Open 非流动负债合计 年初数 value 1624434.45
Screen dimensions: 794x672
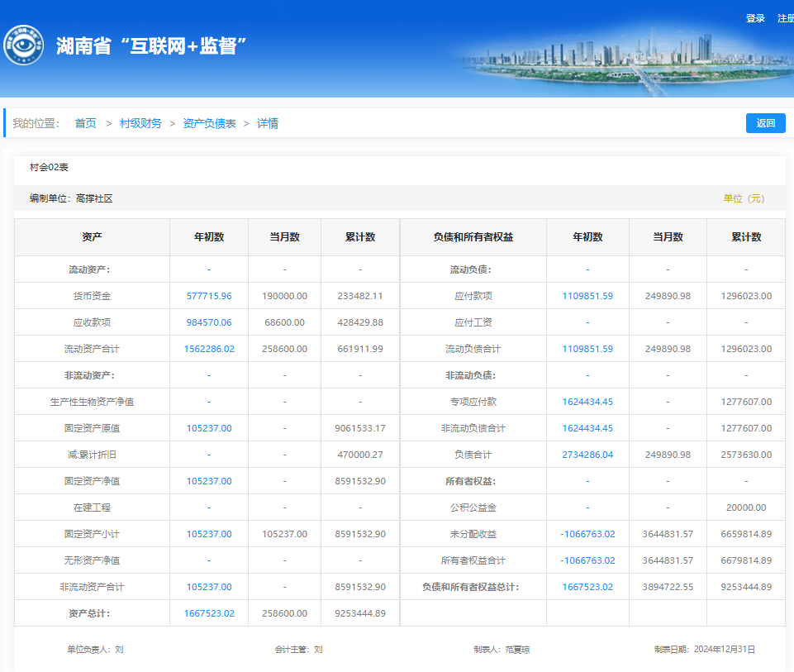587,428
